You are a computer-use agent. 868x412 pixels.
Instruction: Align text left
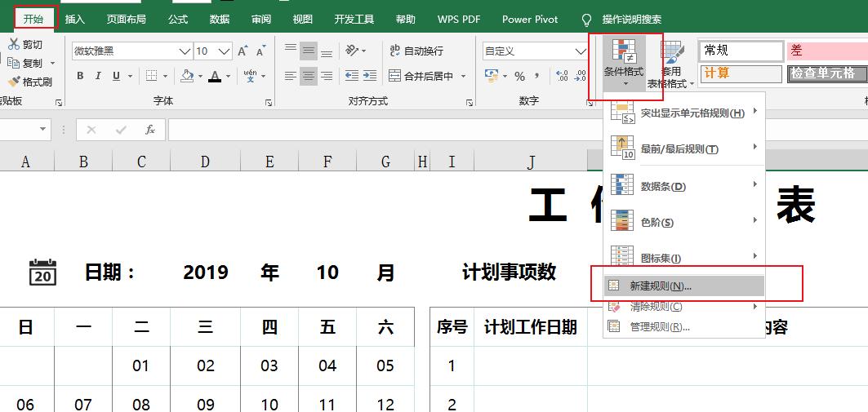pyautogui.click(x=291, y=76)
